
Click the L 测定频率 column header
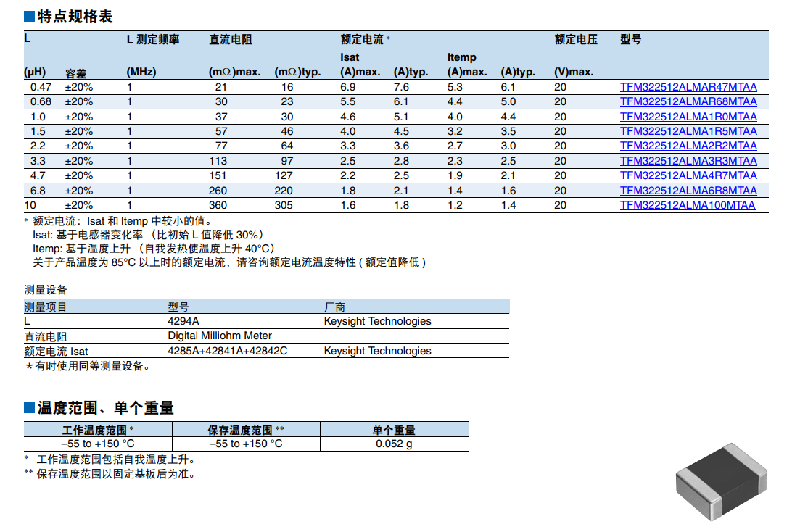pyautogui.click(x=152, y=40)
